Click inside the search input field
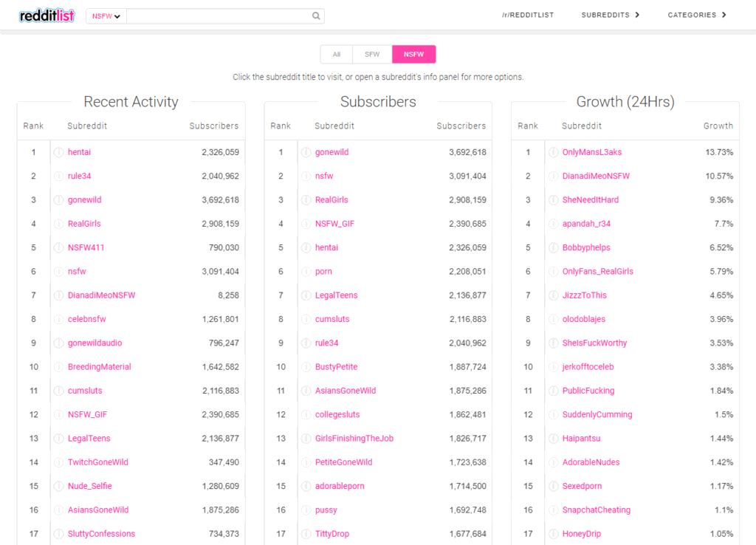The height and width of the screenshot is (545, 756). [219, 16]
